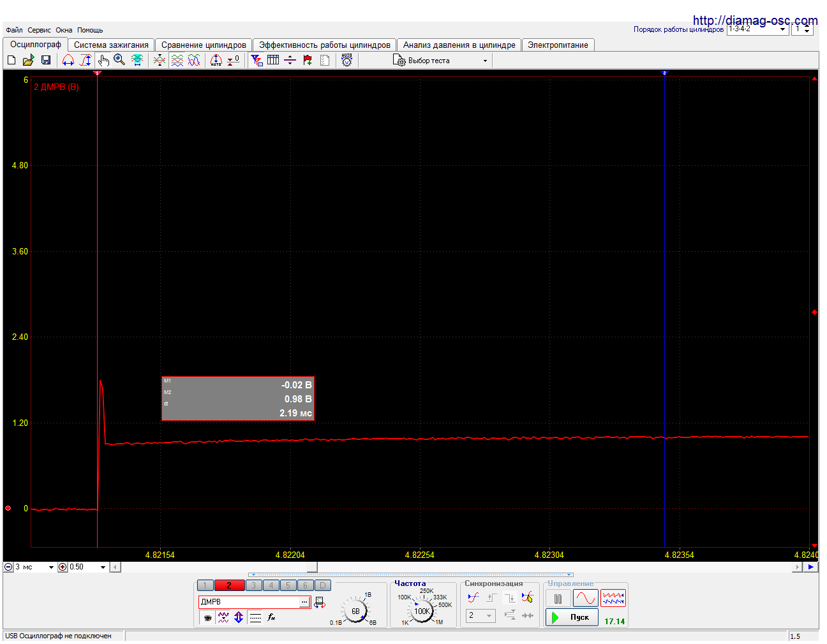Click zero-level offset icon
This screenshot has height=644, width=827.
point(234,60)
